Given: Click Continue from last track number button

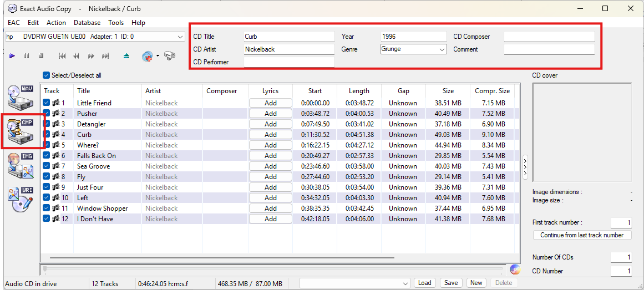Looking at the screenshot, I should [x=582, y=235].
